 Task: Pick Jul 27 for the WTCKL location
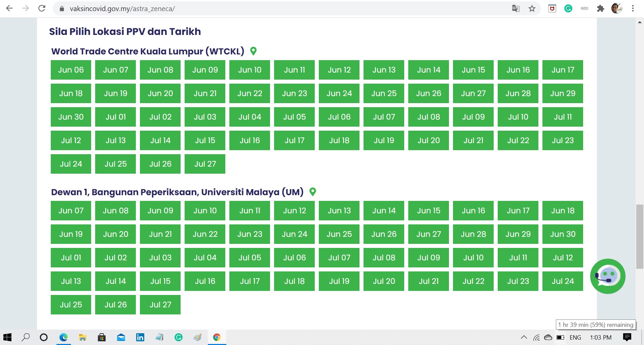205,164
